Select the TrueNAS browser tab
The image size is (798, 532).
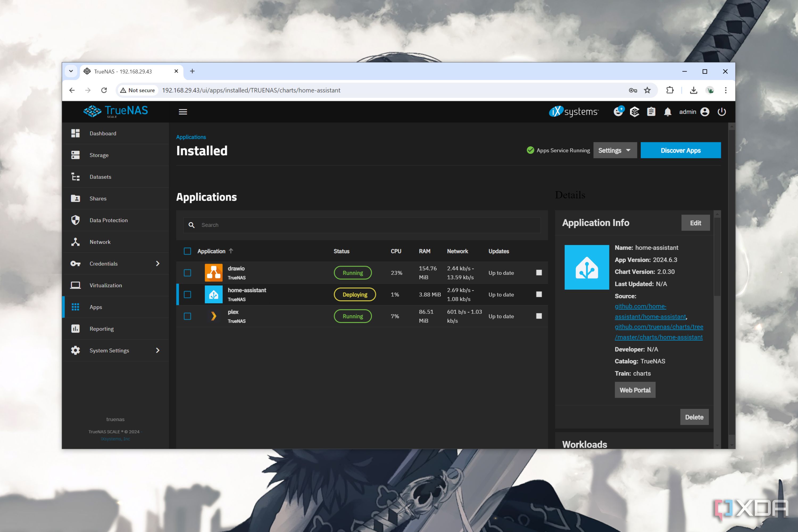(x=131, y=72)
